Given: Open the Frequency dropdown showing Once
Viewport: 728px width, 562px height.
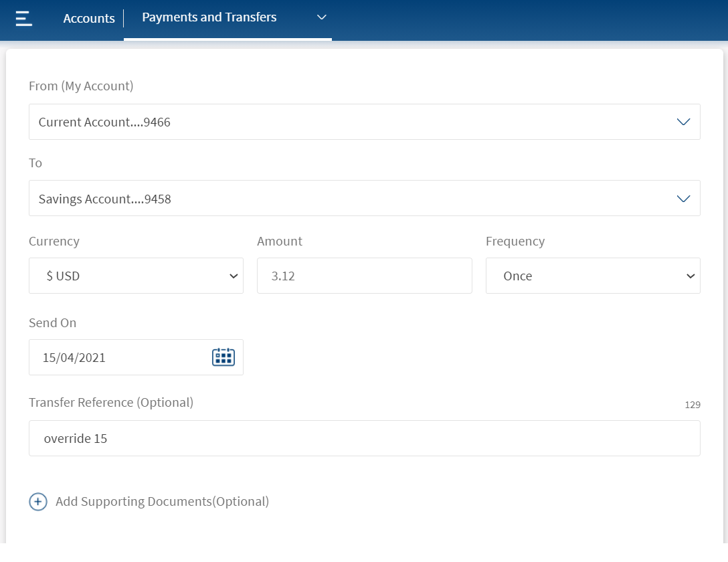Looking at the screenshot, I should [x=592, y=276].
